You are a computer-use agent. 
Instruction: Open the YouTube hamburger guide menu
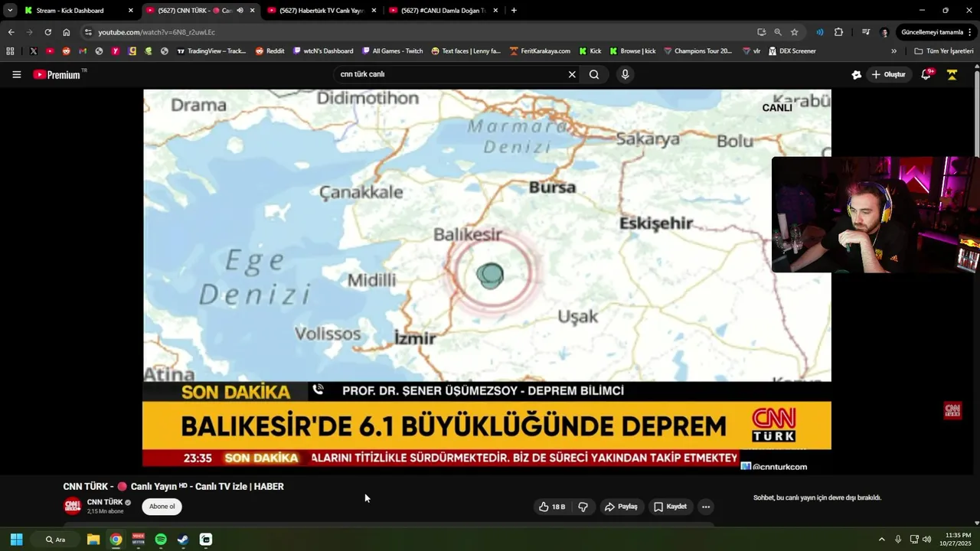[16, 74]
